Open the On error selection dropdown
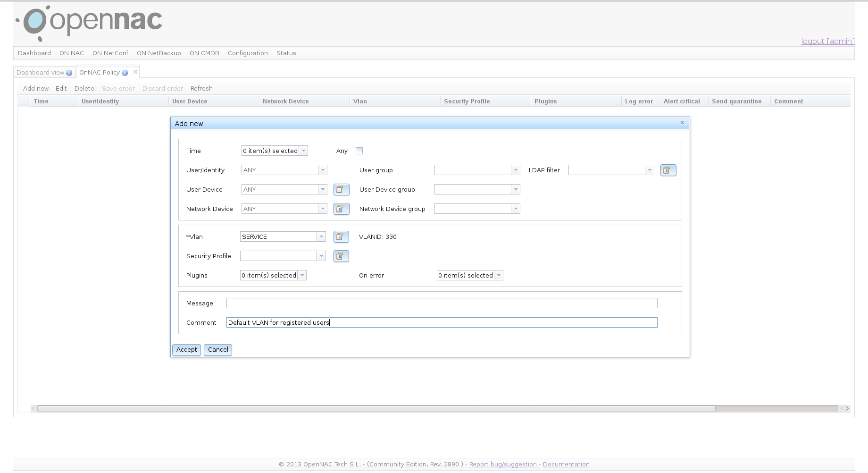Screen dimensions: 868x473 tap(499, 275)
